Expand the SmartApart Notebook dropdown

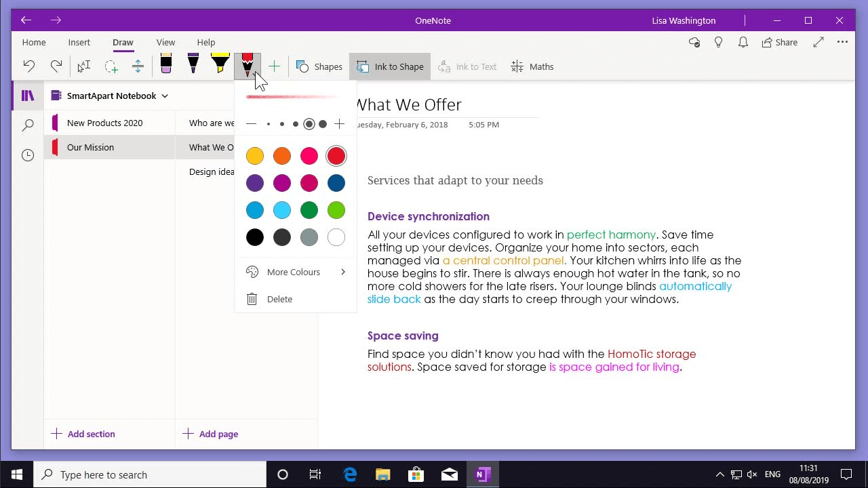pos(165,96)
